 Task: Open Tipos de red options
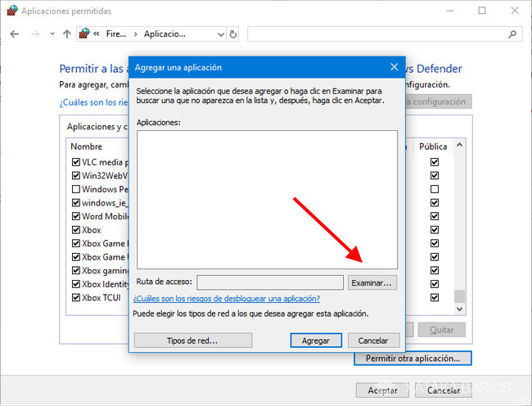pyautogui.click(x=192, y=341)
